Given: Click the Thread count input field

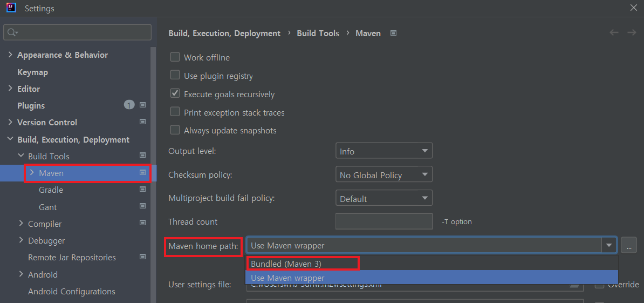Looking at the screenshot, I should tap(384, 221).
